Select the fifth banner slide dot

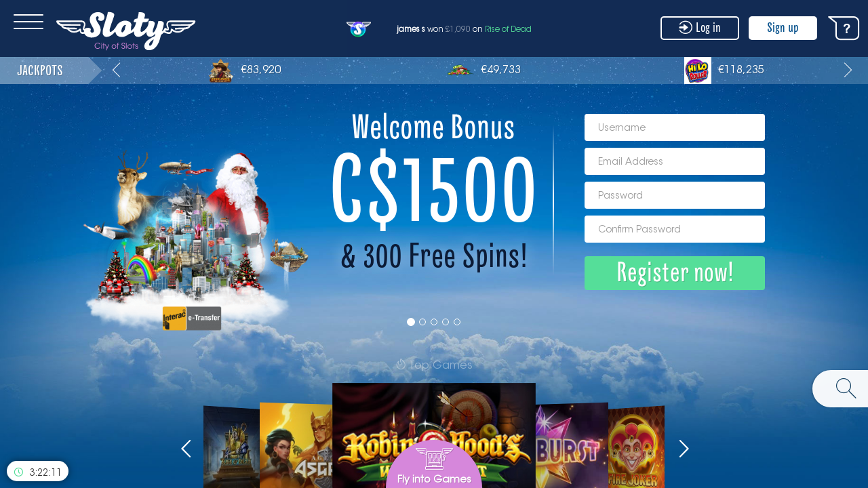tap(457, 322)
